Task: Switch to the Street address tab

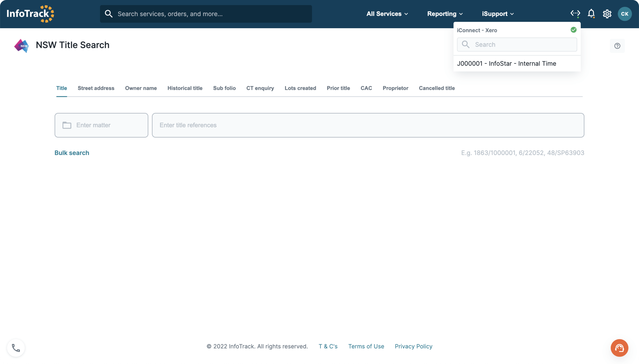Action: (96, 87)
